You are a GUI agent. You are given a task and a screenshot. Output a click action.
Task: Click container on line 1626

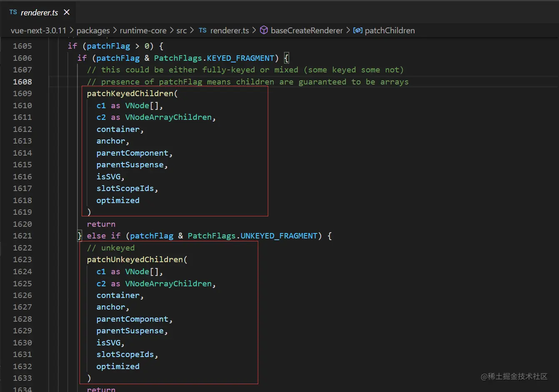click(118, 295)
